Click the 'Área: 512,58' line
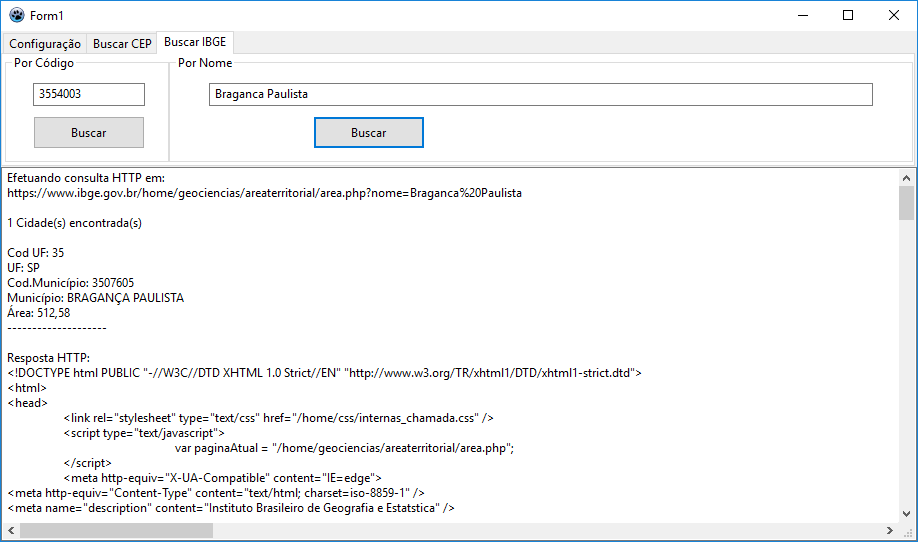 click(39, 313)
